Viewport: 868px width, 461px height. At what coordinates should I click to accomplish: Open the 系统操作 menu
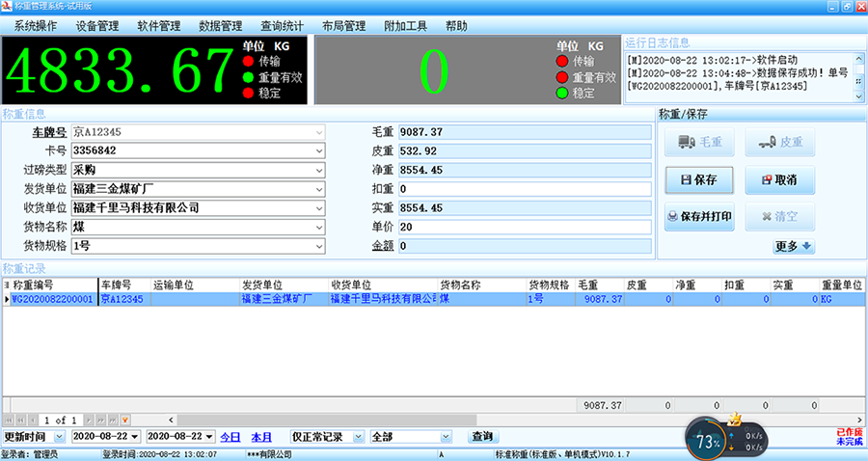(36, 26)
